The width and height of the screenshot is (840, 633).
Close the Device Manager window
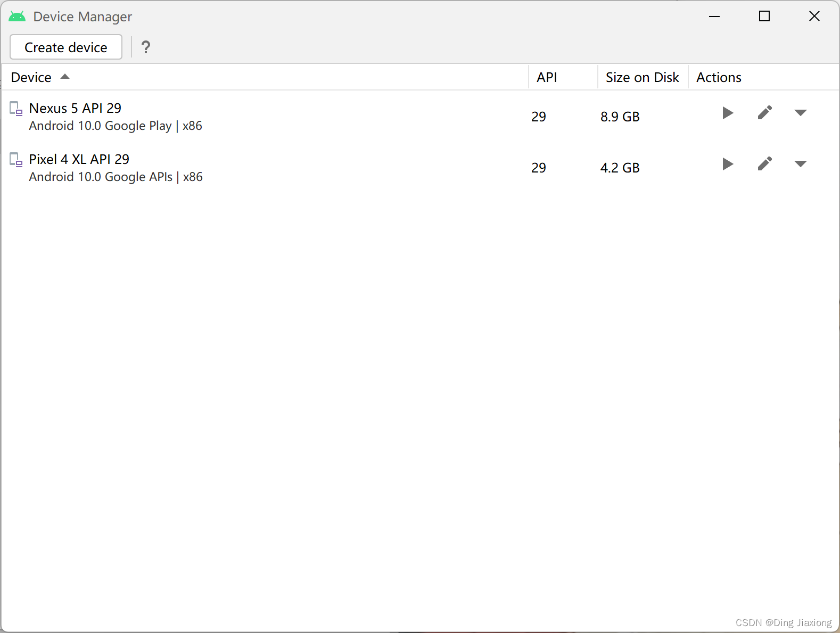point(814,17)
